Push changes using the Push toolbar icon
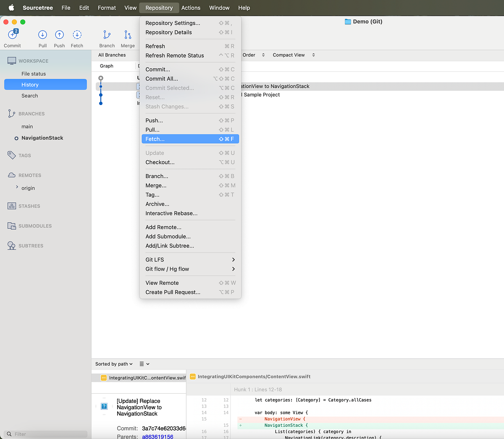Image resolution: width=504 pixels, height=439 pixels. (59, 38)
